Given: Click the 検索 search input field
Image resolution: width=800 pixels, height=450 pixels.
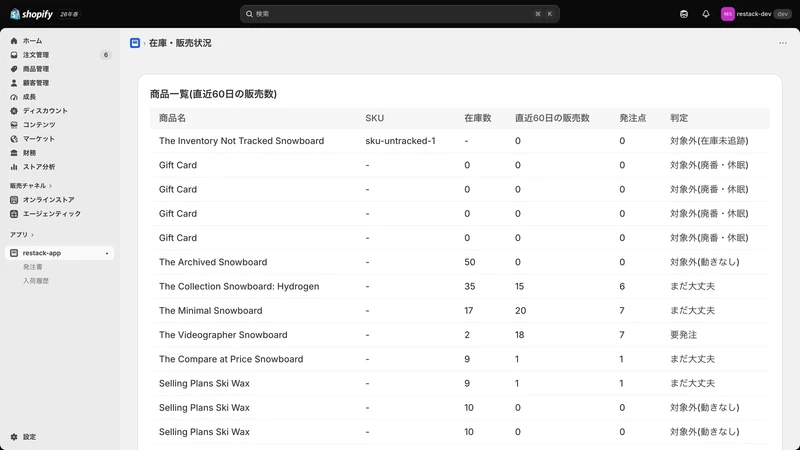Looking at the screenshot, I should point(399,14).
